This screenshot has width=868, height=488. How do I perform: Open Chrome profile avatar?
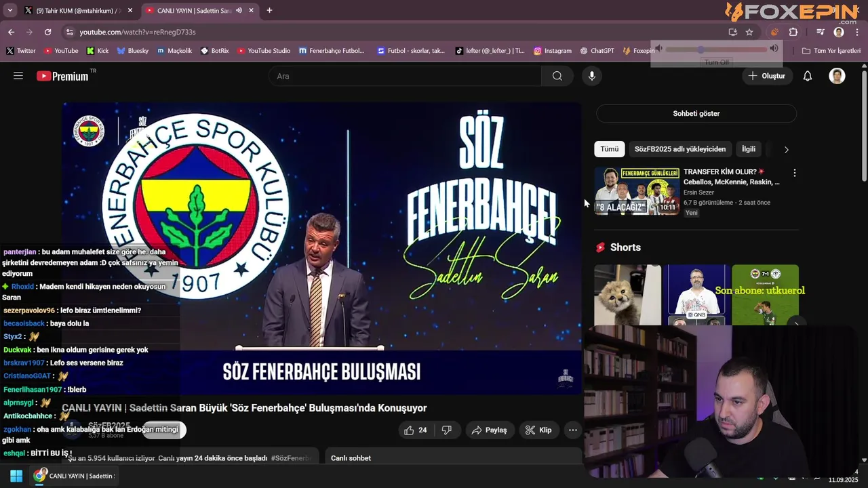click(839, 32)
